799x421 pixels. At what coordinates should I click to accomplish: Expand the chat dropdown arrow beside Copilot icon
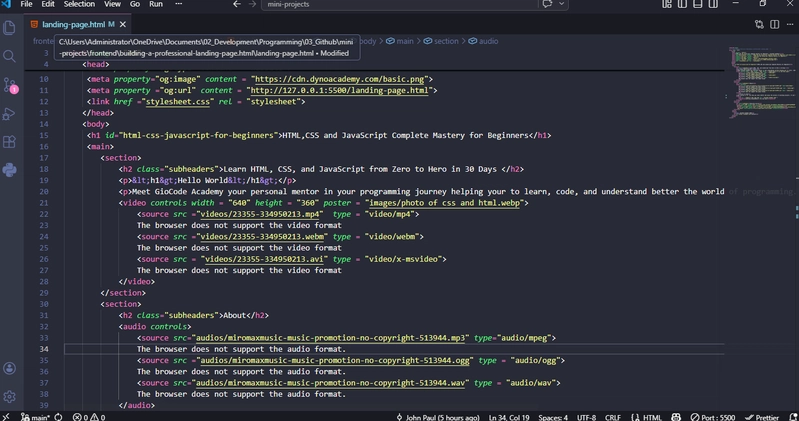562,4
